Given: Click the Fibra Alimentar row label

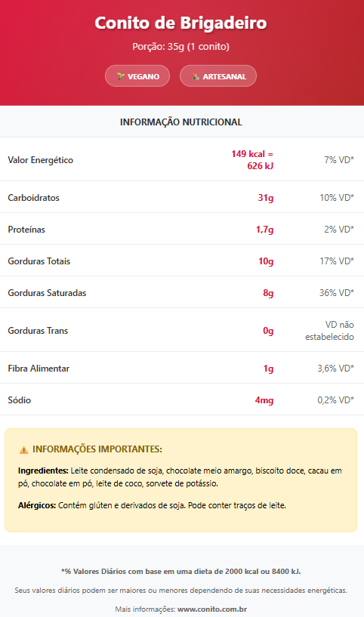Looking at the screenshot, I should point(39,369).
